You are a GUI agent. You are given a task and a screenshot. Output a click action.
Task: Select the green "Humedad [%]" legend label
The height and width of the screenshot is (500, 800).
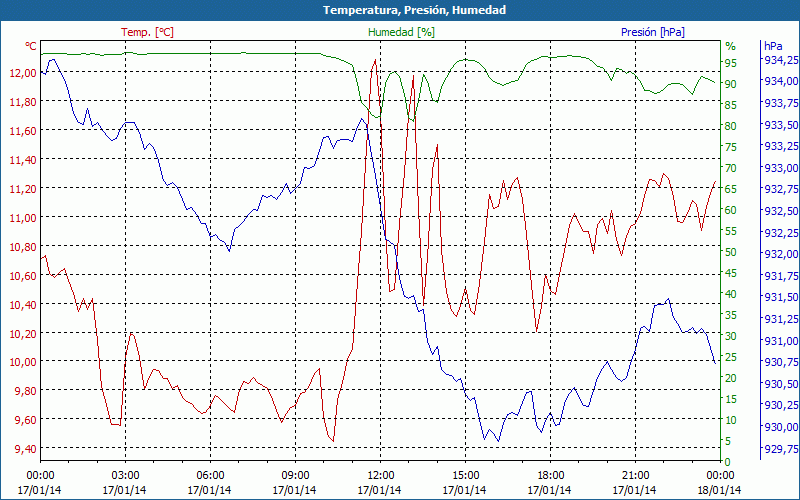(x=402, y=32)
